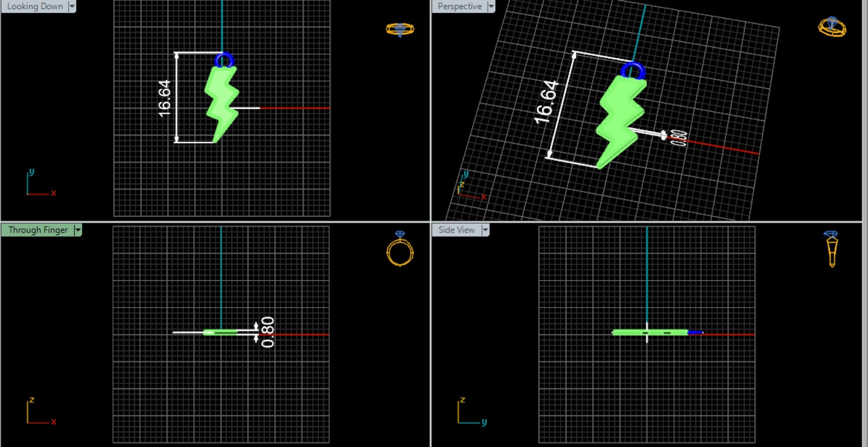Click the ring perspective icon in Perspective viewport
The width and height of the screenshot is (868, 447).
832,27
